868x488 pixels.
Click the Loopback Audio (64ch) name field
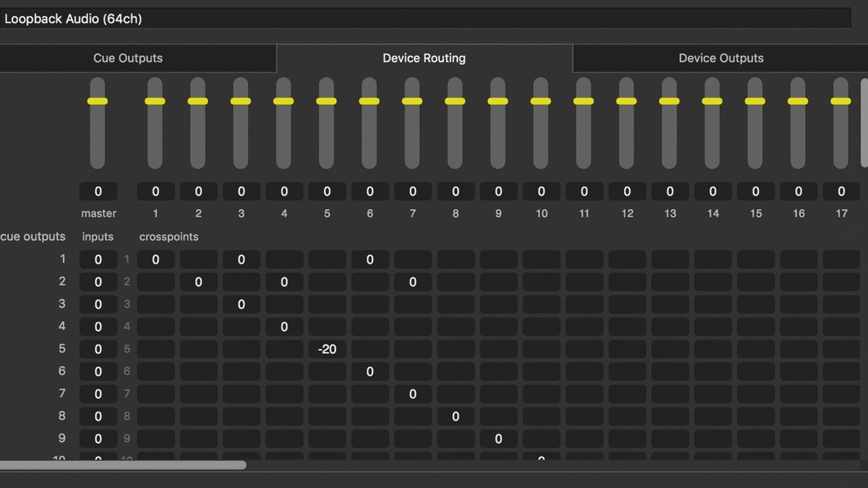426,18
